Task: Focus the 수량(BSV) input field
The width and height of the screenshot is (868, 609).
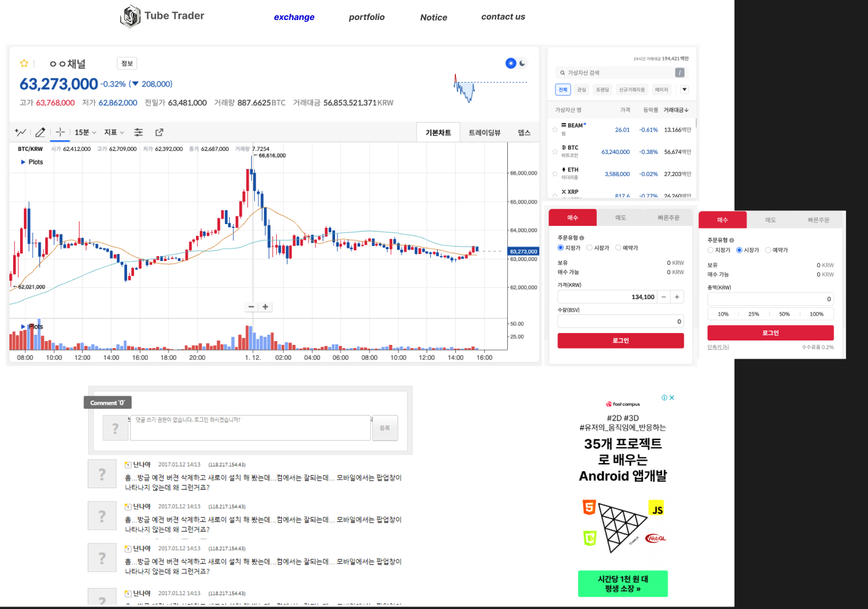Action: pos(621,321)
